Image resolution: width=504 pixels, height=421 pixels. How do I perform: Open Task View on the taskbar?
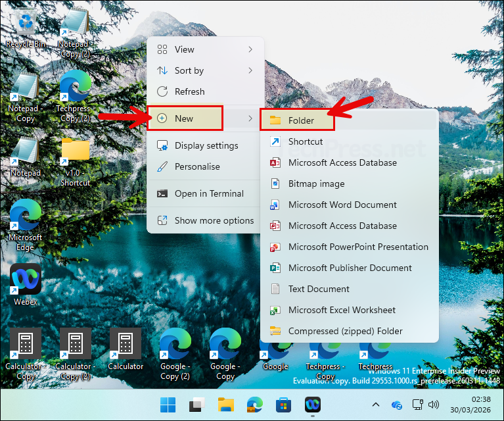[196, 405]
